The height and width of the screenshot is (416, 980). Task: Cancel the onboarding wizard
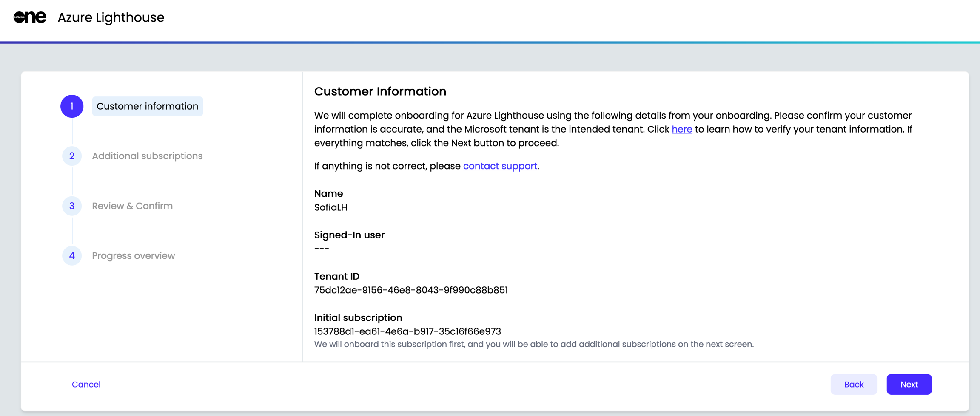click(x=86, y=384)
